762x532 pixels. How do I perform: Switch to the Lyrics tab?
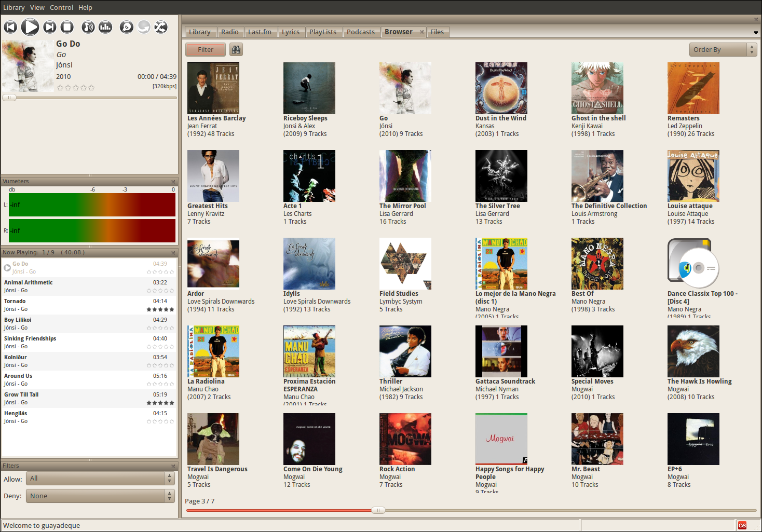[x=290, y=32]
